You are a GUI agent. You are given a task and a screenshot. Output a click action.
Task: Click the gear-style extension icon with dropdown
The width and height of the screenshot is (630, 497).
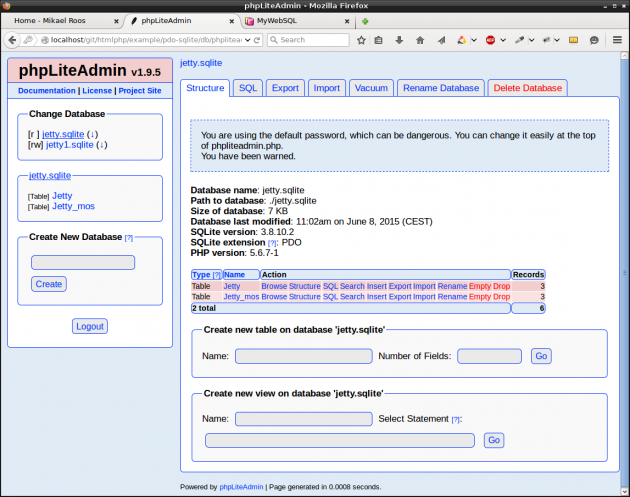point(546,40)
